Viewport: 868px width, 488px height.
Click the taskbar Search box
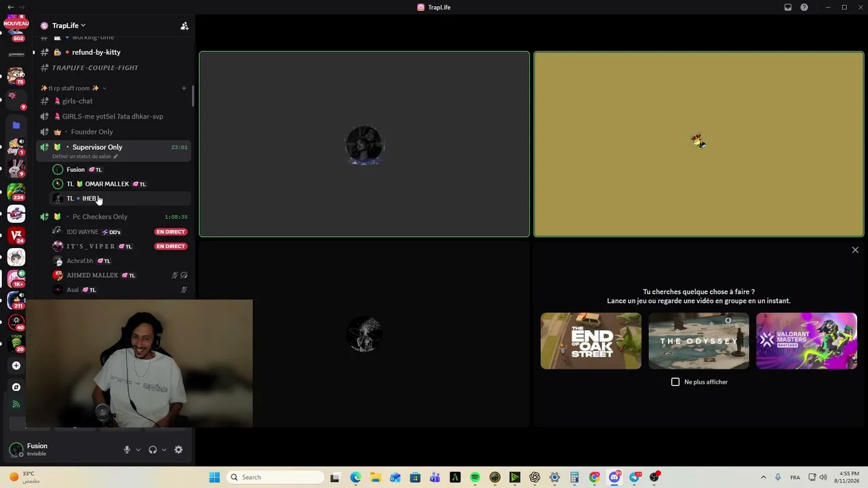pyautogui.click(x=274, y=477)
